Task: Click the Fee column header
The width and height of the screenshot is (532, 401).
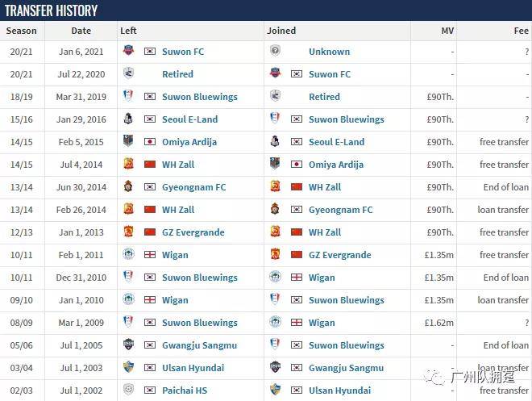Action: point(522,31)
